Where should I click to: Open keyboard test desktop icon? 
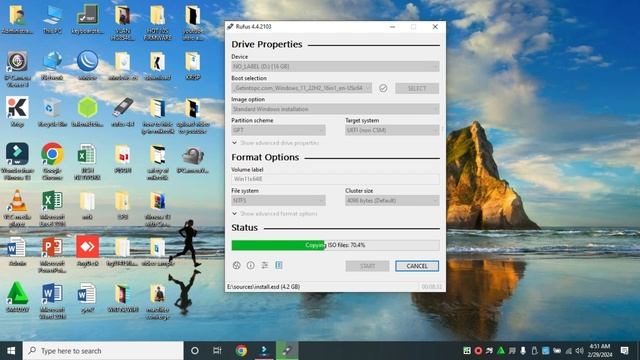click(x=87, y=19)
